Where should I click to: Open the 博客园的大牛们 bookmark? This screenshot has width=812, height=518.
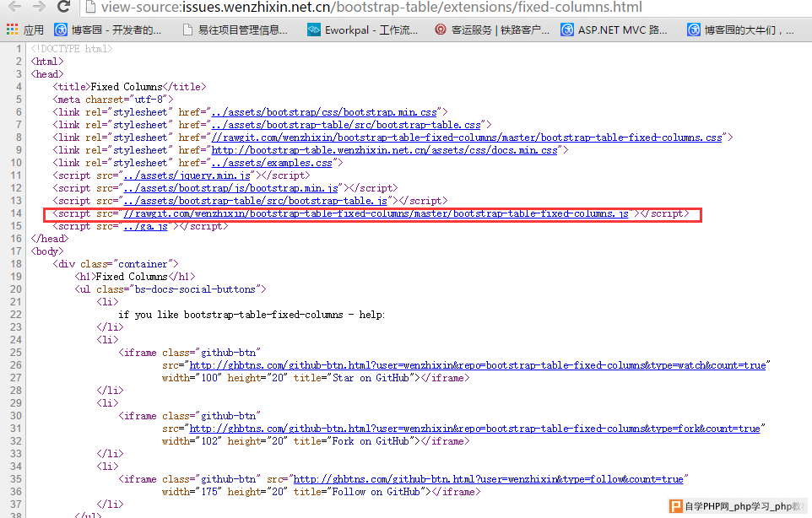click(x=740, y=30)
